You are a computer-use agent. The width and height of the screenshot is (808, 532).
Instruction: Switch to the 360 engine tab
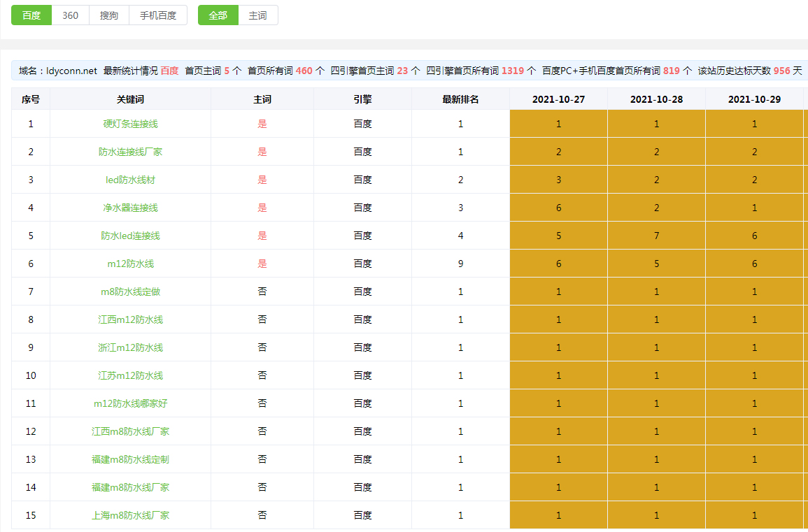point(70,15)
